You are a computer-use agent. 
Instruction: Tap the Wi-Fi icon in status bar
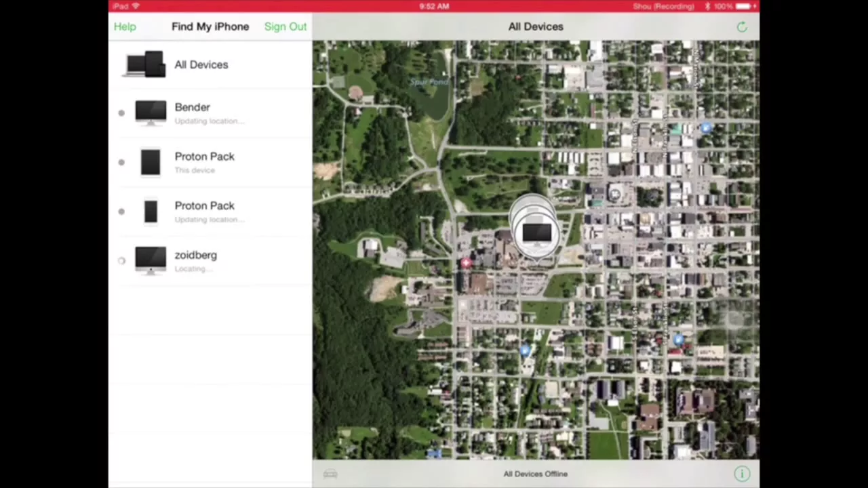[136, 6]
